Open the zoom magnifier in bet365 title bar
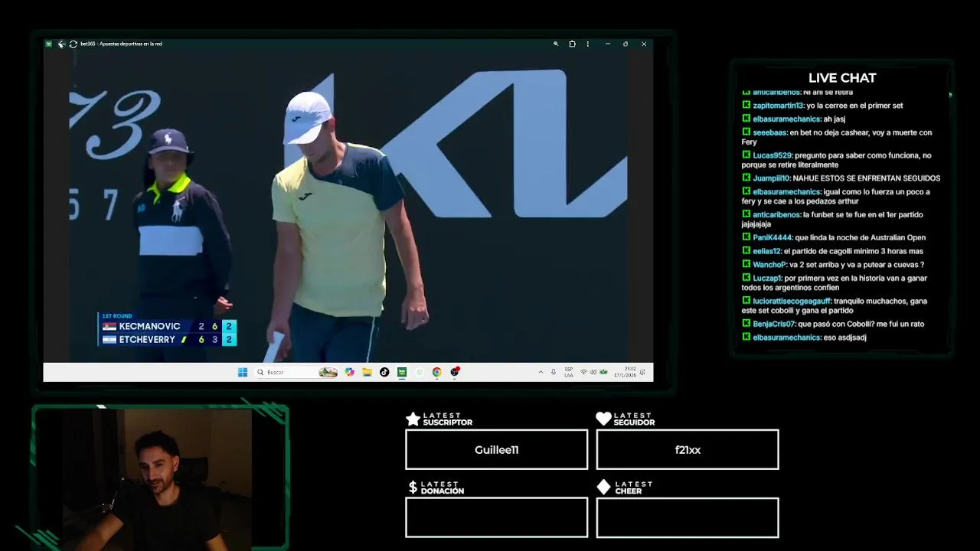 (556, 44)
